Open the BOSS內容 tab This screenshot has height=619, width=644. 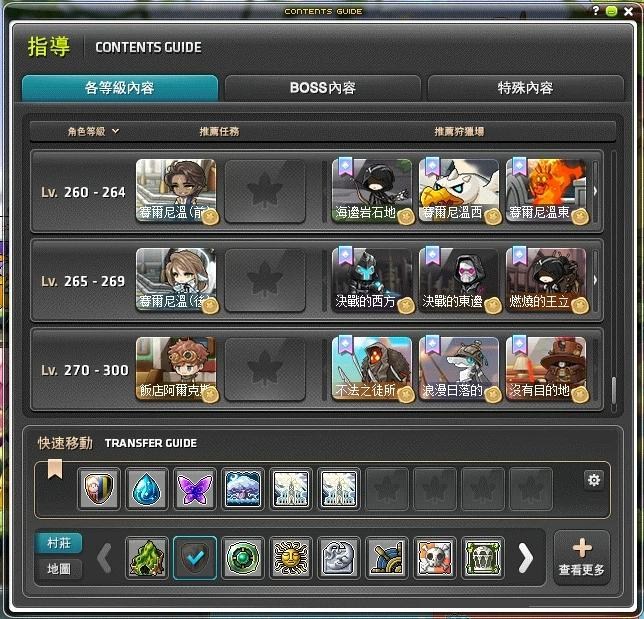323,88
